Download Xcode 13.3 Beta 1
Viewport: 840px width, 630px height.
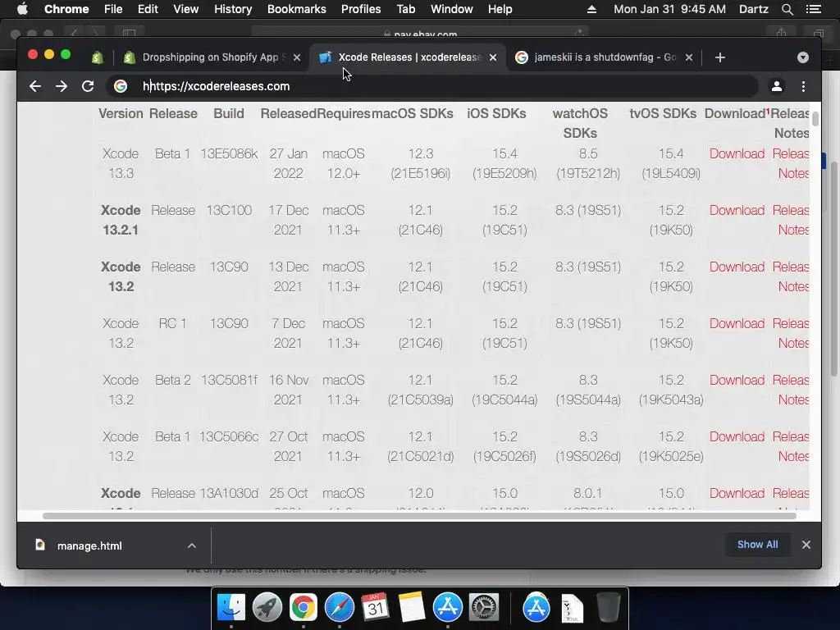point(737,153)
